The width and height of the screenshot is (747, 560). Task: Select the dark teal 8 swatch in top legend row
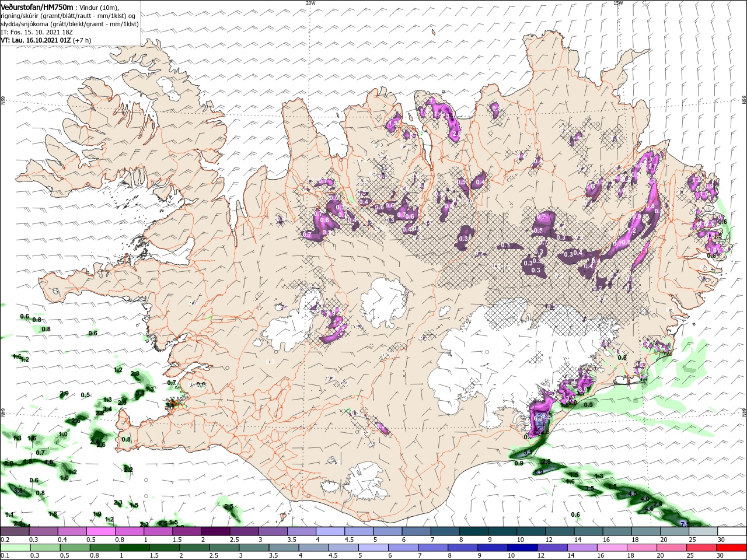point(473,531)
